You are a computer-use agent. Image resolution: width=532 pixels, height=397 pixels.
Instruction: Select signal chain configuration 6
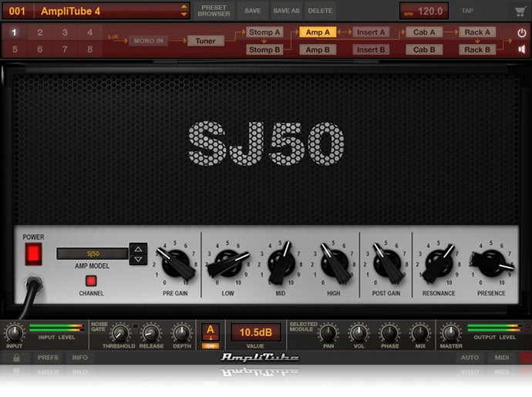tap(39, 49)
